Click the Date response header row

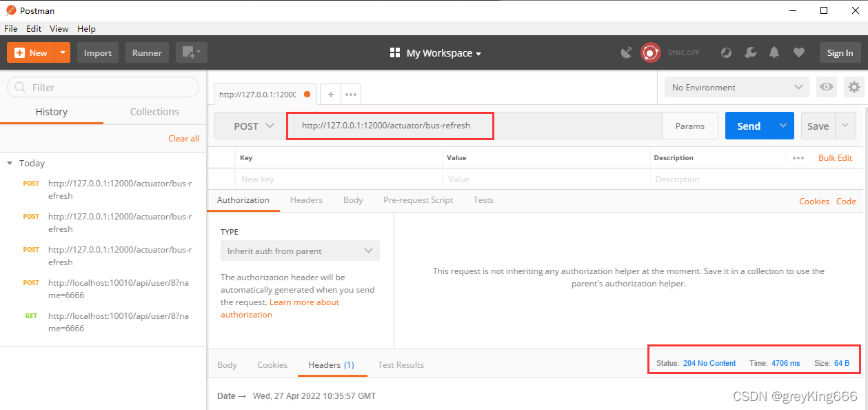pyautogui.click(x=296, y=396)
